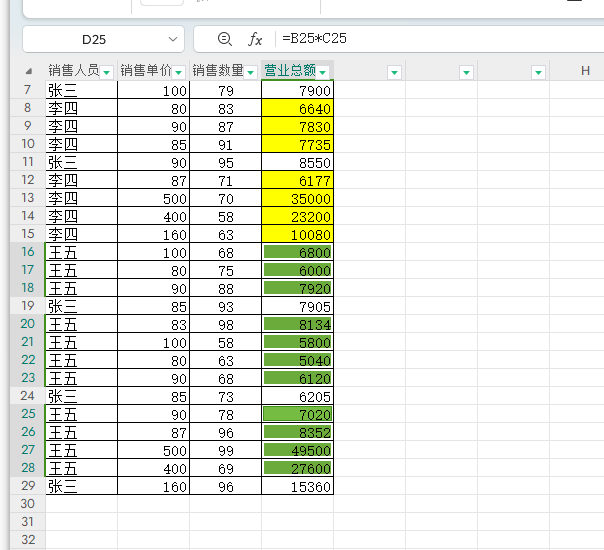Click the yellow cell with 6640
The image size is (604, 550).
point(297,108)
